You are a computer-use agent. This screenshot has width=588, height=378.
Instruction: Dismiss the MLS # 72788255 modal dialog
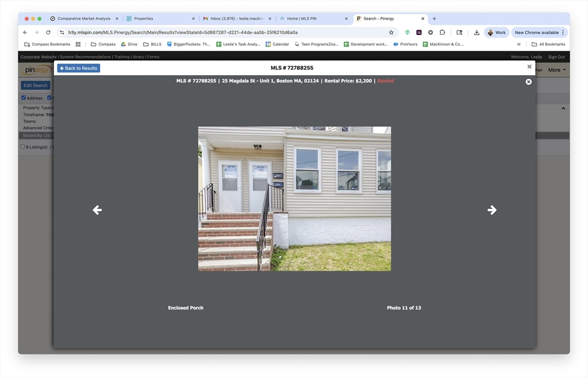529,67
